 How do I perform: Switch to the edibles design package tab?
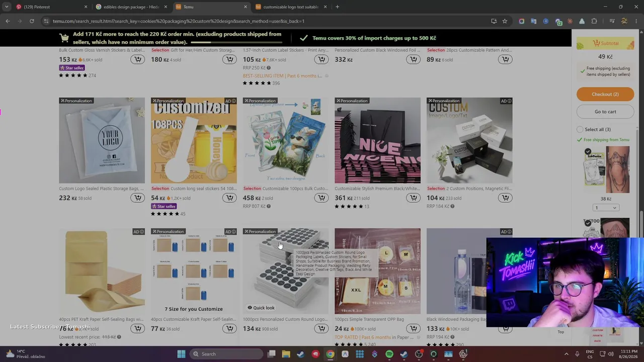132,7
